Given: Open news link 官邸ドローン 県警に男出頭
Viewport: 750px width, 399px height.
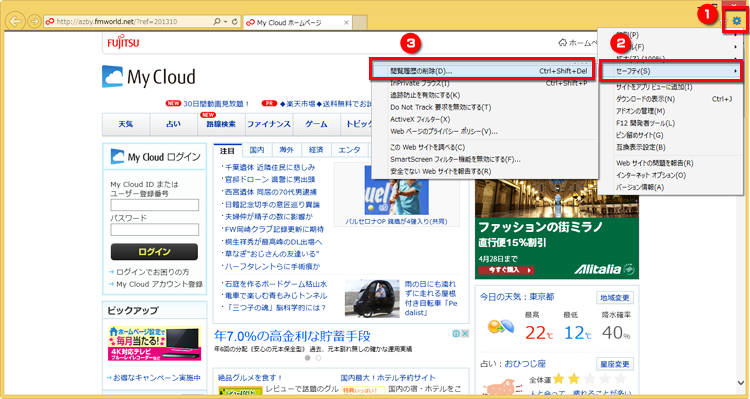Looking at the screenshot, I should point(270,180).
